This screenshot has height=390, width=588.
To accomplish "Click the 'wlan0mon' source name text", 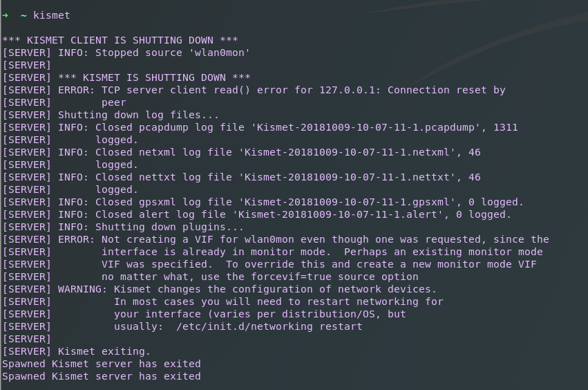I will click(x=220, y=53).
